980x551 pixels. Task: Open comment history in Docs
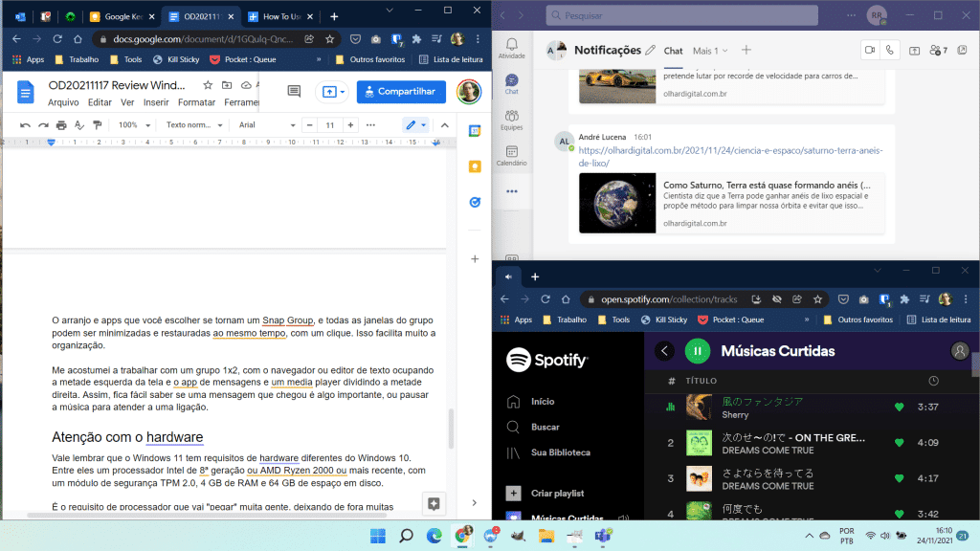pyautogui.click(x=294, y=91)
